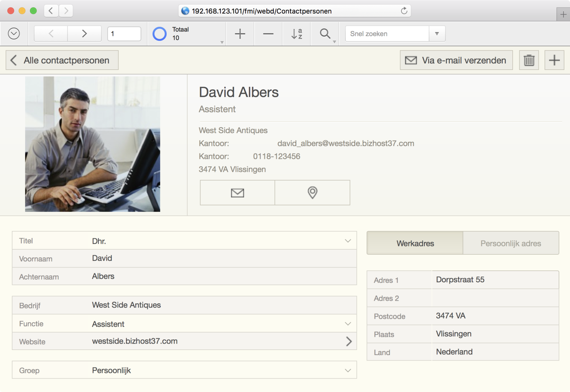Screen dimensions: 570x392
Task: Click the trash can delete icon
Action: [x=529, y=60]
